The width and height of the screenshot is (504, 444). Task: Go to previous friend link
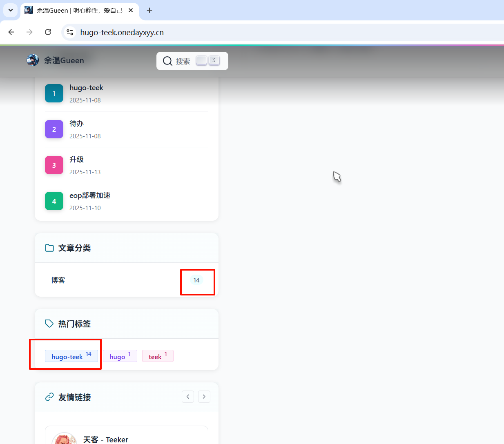click(x=188, y=397)
